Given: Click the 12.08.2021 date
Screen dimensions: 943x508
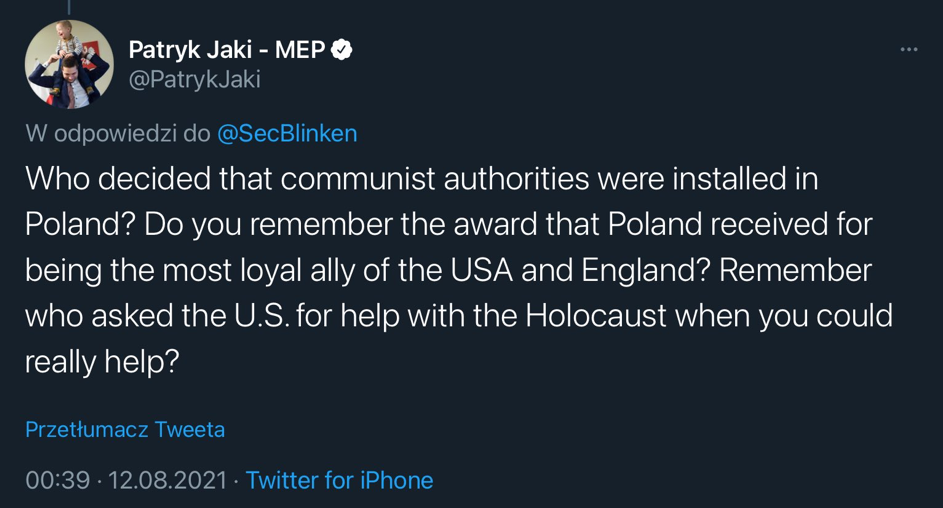Looking at the screenshot, I should (x=167, y=480).
